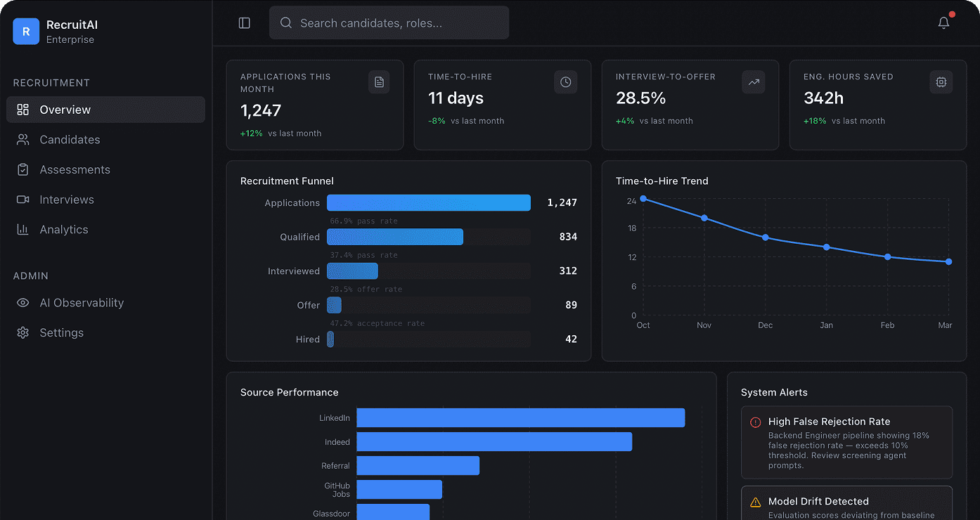Select the Applications funnel bar

(x=429, y=203)
